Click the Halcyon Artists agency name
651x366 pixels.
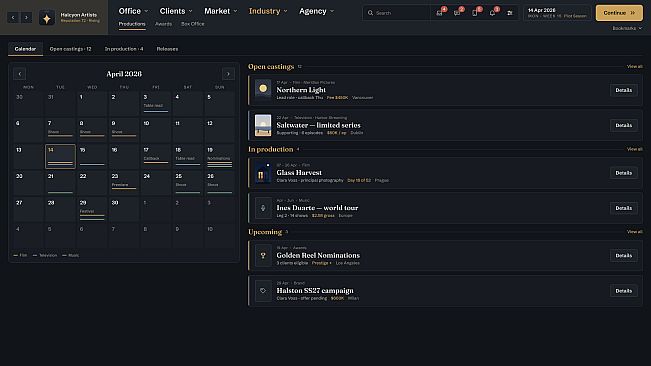[x=78, y=15]
